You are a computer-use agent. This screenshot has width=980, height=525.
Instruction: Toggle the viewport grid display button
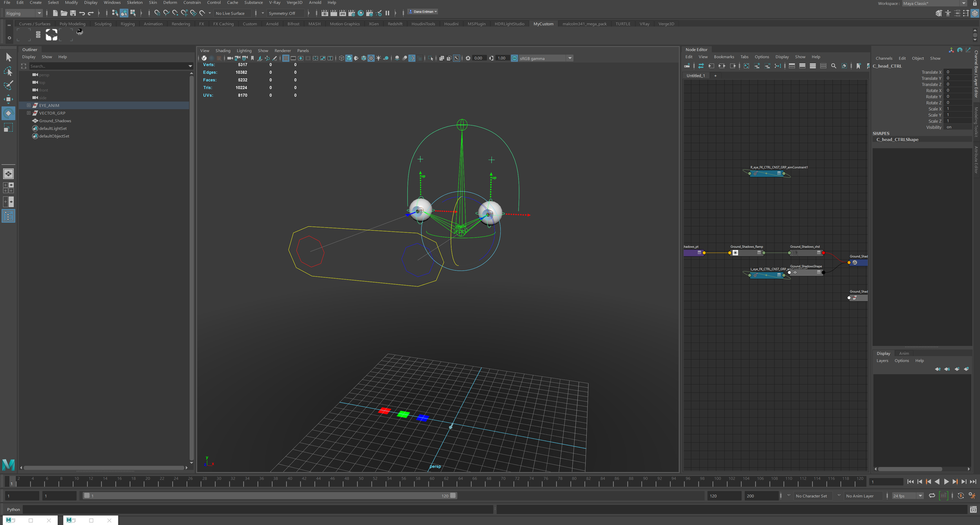coord(286,58)
